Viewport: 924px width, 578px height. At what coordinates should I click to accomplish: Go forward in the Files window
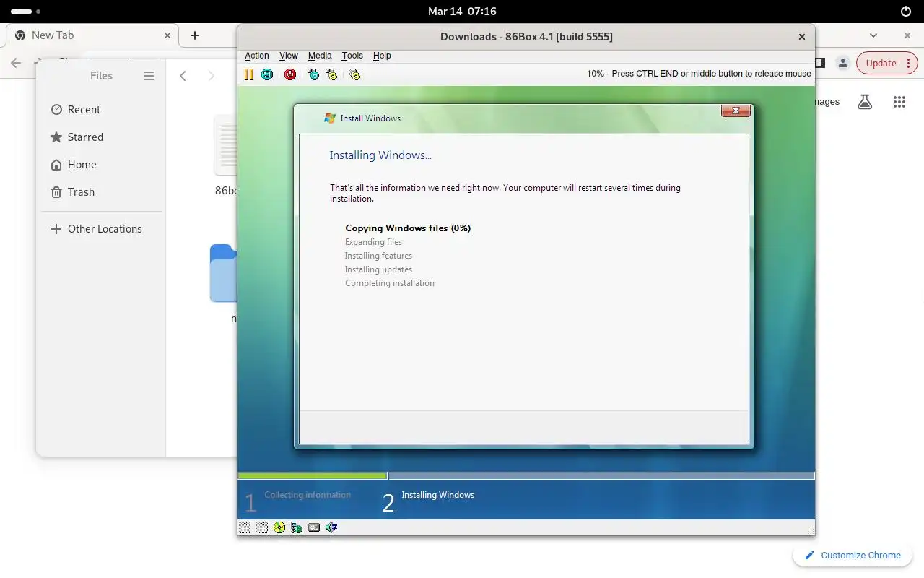coord(211,76)
